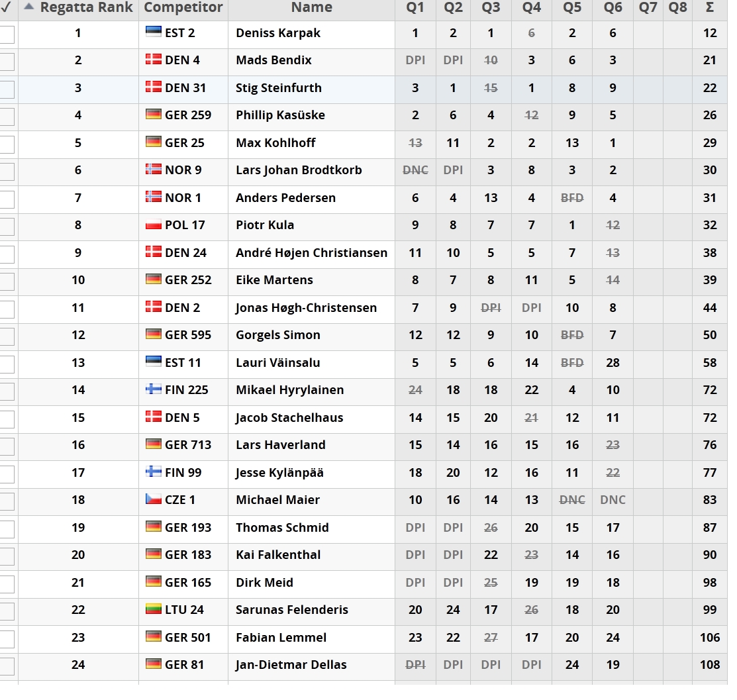Click the Denmark flag next to DEN 4
This screenshot has height=700, width=737.
pos(153,59)
